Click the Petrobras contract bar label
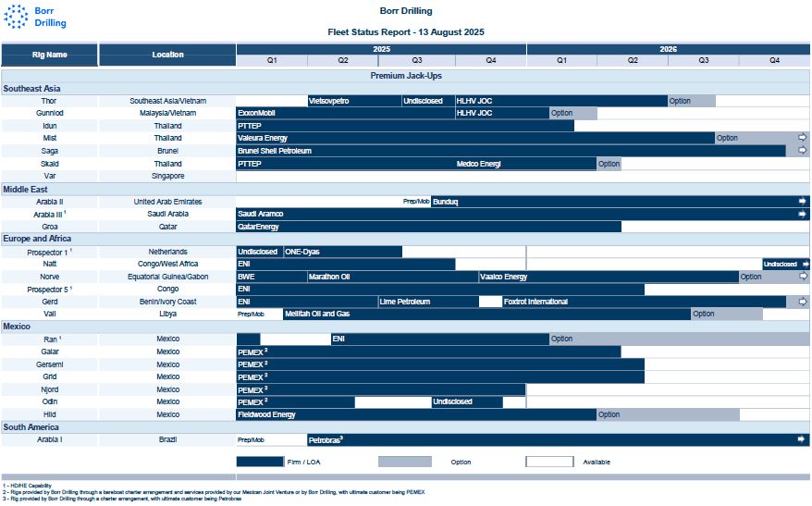This screenshot has width=812, height=506. (326, 440)
